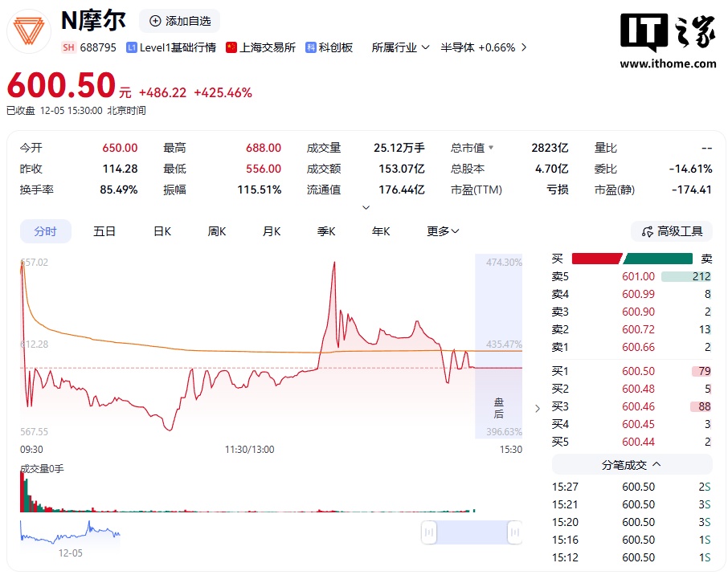The width and height of the screenshot is (728, 575).
Task: Click the plus icon in 添加自选
Action: point(155,21)
